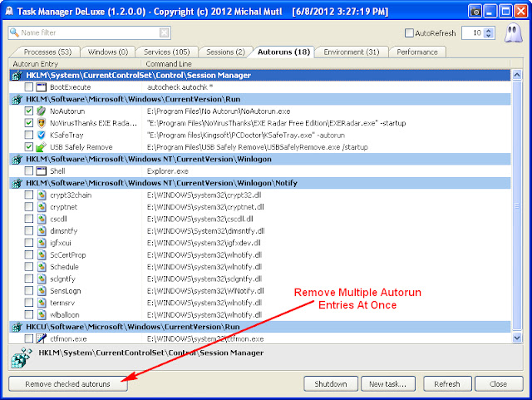The width and height of the screenshot is (532, 400).
Task: Click the registry icon beside the Winlogon\Notify header
Action: coord(17,183)
